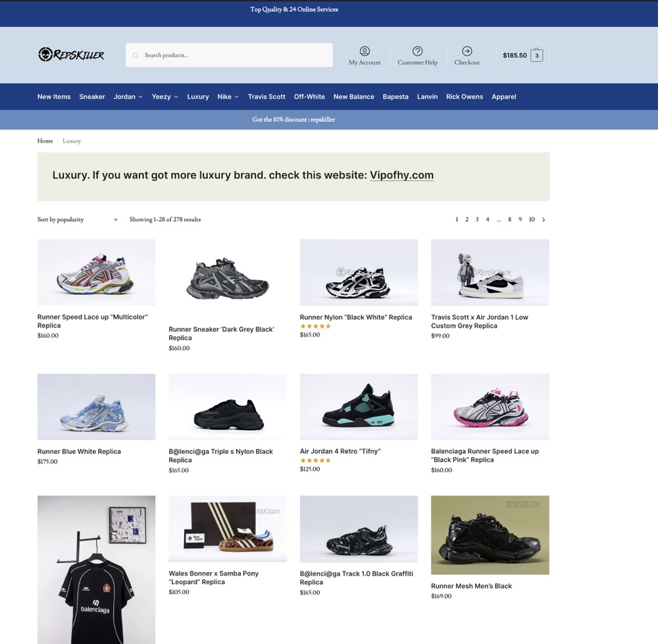Click the search magnifier icon
658x644 pixels.
(x=136, y=55)
